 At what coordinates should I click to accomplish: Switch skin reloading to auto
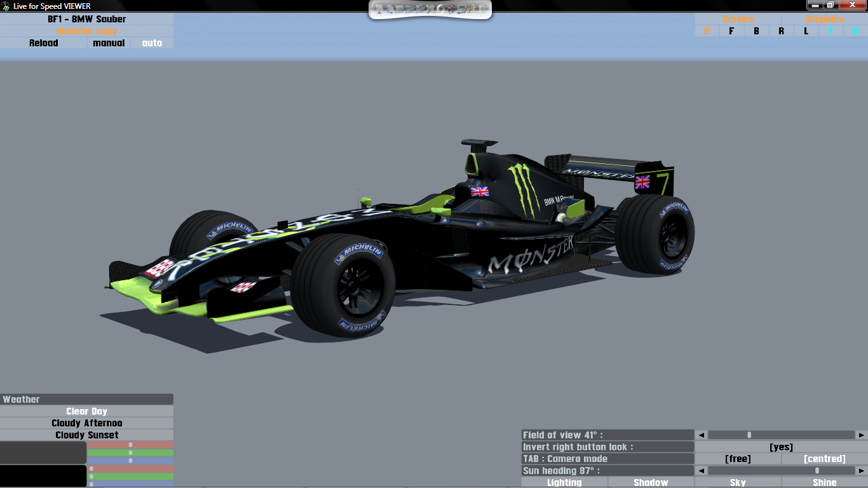point(153,43)
